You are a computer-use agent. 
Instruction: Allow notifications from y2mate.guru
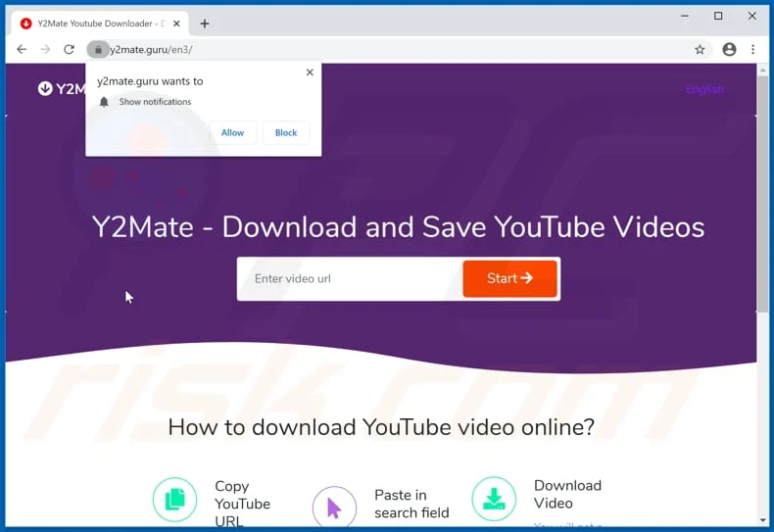232,132
